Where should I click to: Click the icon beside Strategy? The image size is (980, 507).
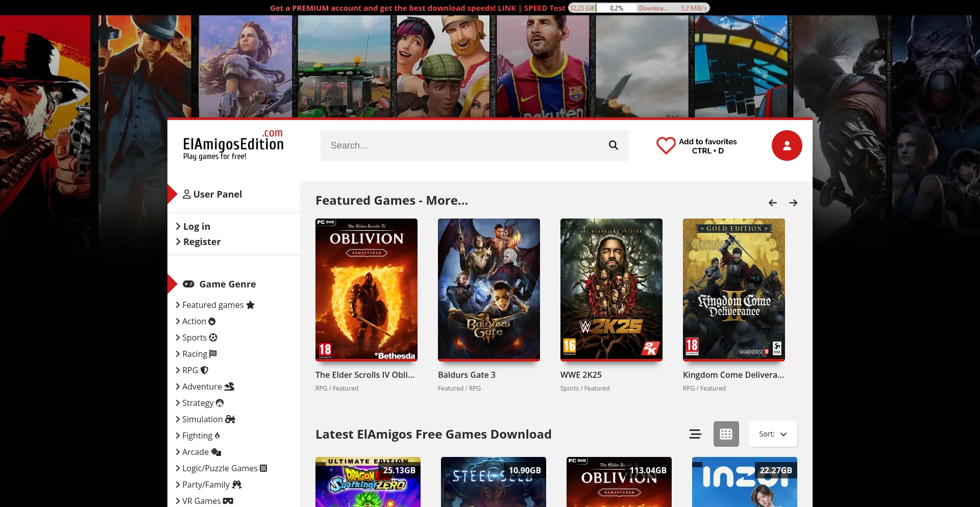coord(220,403)
